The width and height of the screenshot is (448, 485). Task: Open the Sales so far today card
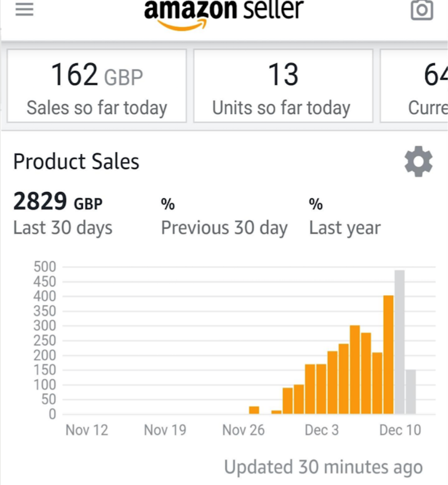tap(97, 86)
